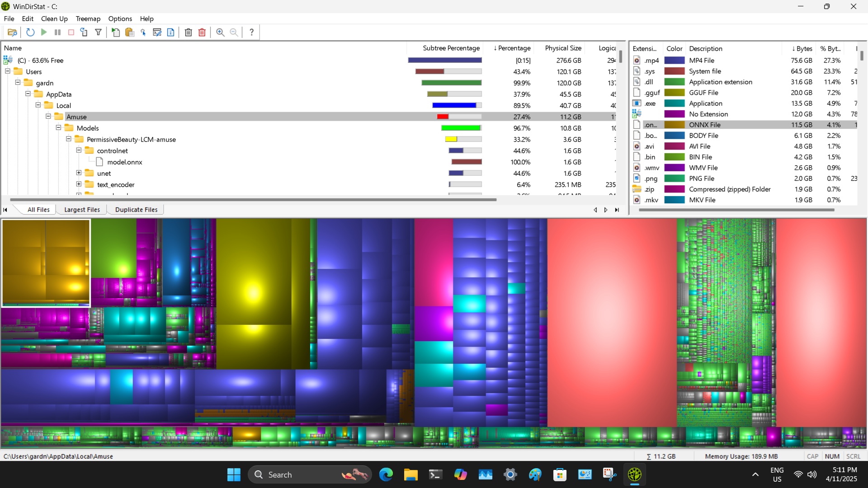
Task: Open the properties info document icon
Action: (x=170, y=32)
